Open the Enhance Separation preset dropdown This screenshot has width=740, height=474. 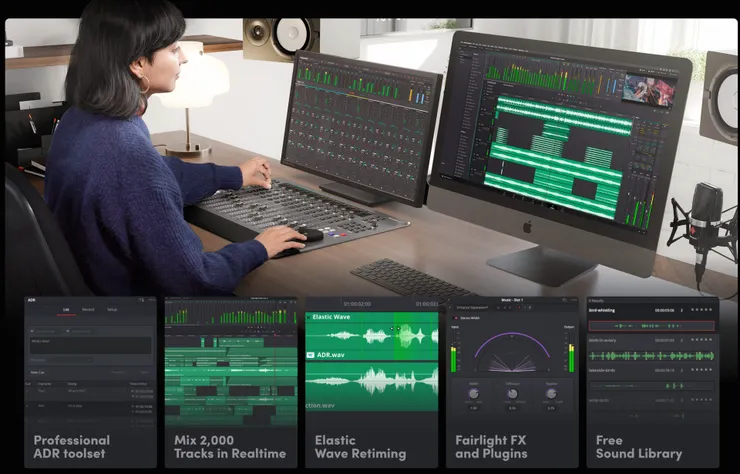click(x=474, y=307)
